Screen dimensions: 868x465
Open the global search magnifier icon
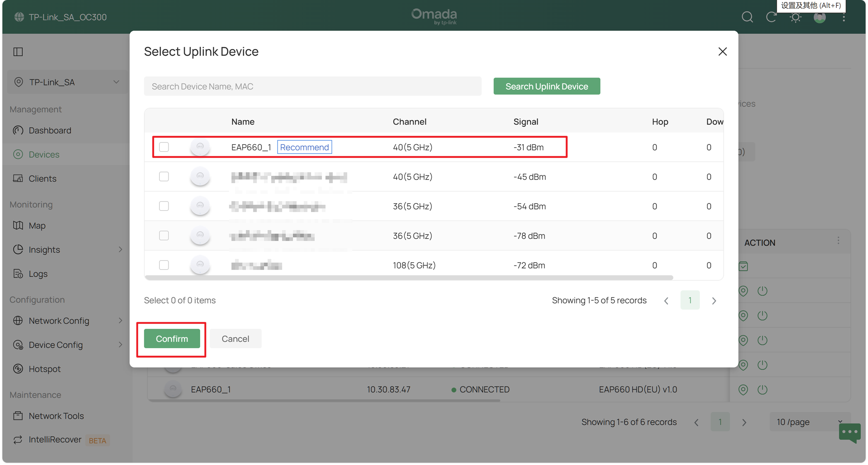tap(747, 17)
